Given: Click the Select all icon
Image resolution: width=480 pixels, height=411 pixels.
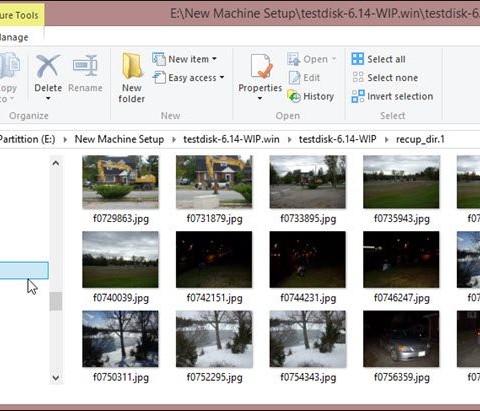Looking at the screenshot, I should point(358,59).
